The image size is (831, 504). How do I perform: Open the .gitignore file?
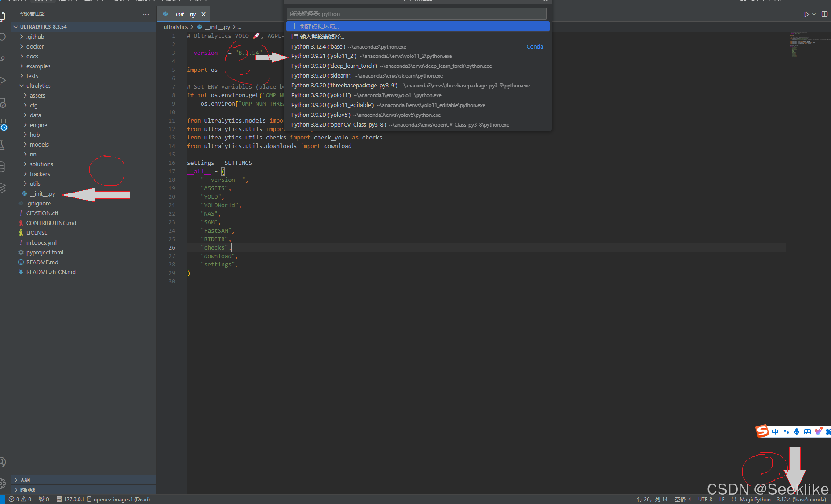click(x=84, y=203)
